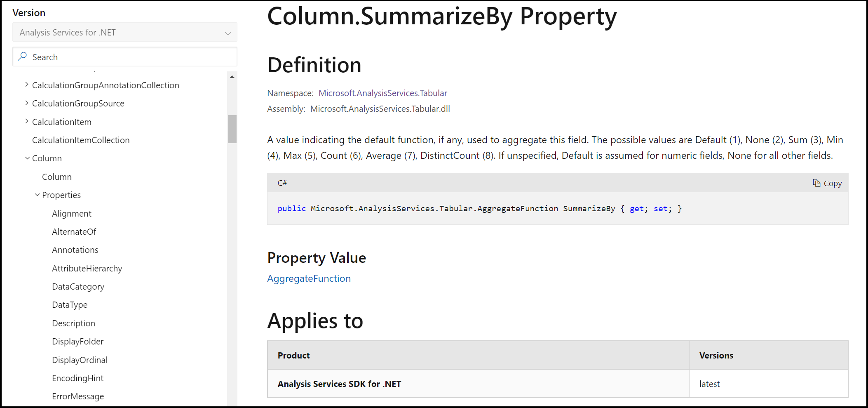Open the Analysis Services for .NET version selector
The height and width of the screenshot is (408, 868).
coord(124,32)
